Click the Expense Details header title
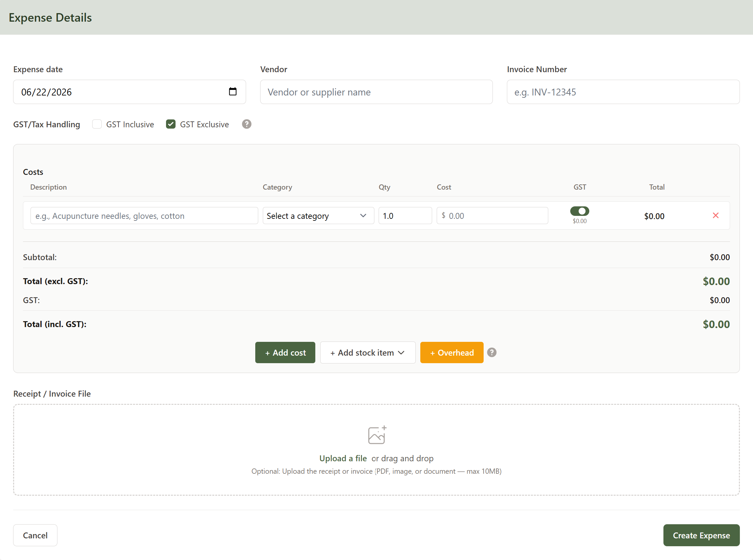Image resolution: width=753 pixels, height=560 pixels. 50,17
